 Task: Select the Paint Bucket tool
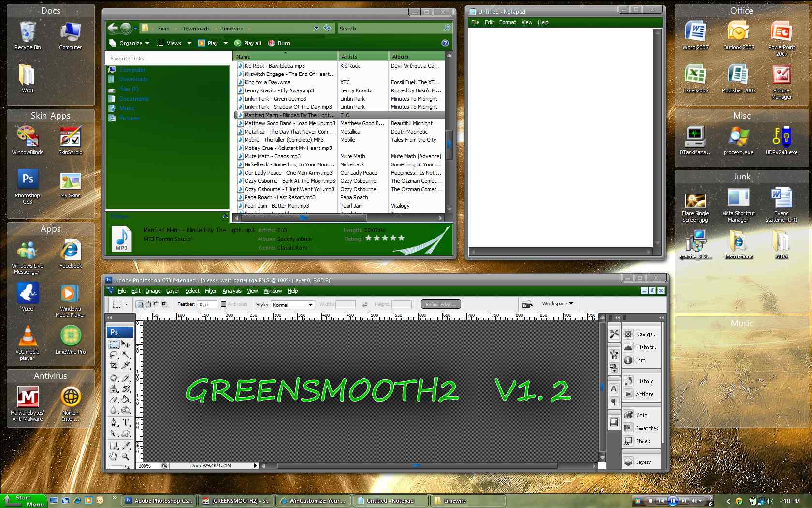click(x=126, y=399)
